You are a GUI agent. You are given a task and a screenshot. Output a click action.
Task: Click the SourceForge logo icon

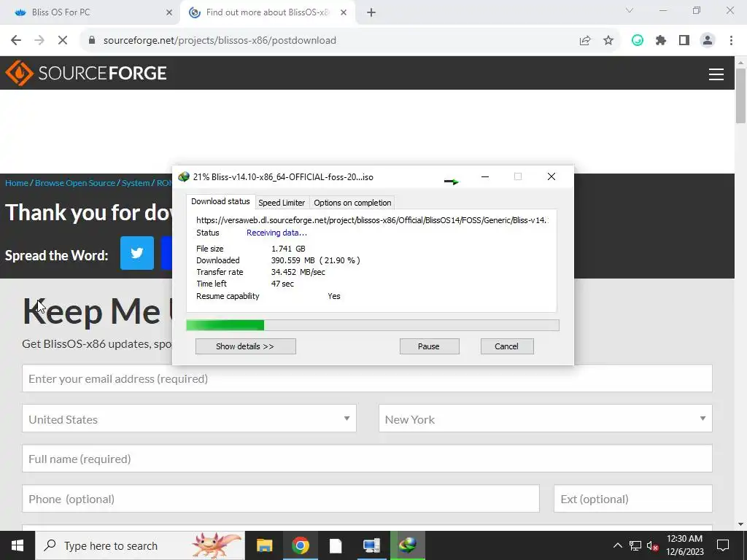coord(19,73)
